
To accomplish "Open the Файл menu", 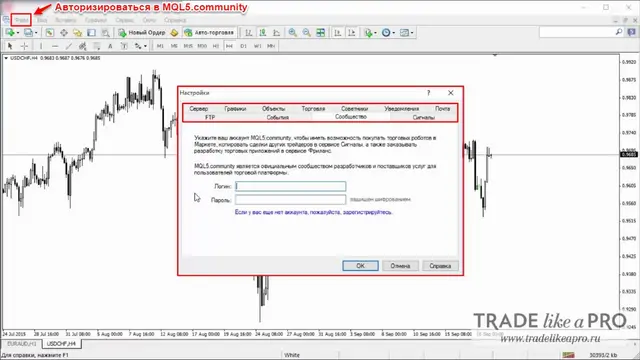I will [21, 20].
